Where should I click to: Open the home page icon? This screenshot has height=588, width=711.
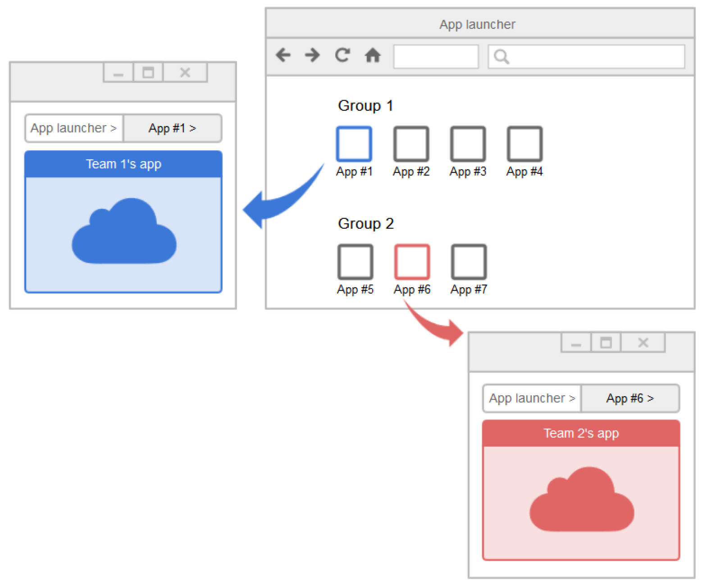pyautogui.click(x=373, y=55)
